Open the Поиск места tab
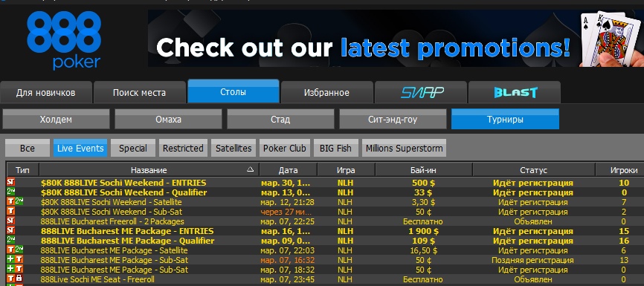This screenshot has height=286, width=644. (x=140, y=92)
